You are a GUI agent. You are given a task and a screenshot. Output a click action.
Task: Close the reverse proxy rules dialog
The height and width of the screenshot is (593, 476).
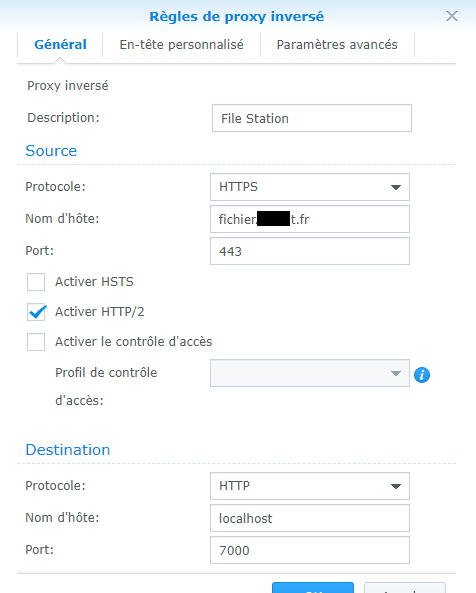451,16
